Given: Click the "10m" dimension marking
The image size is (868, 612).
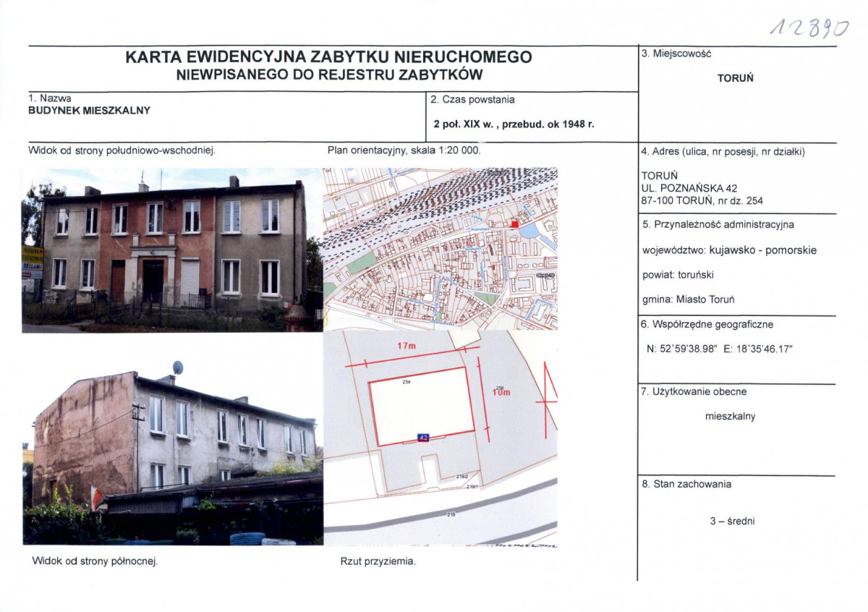Looking at the screenshot, I should (x=500, y=393).
